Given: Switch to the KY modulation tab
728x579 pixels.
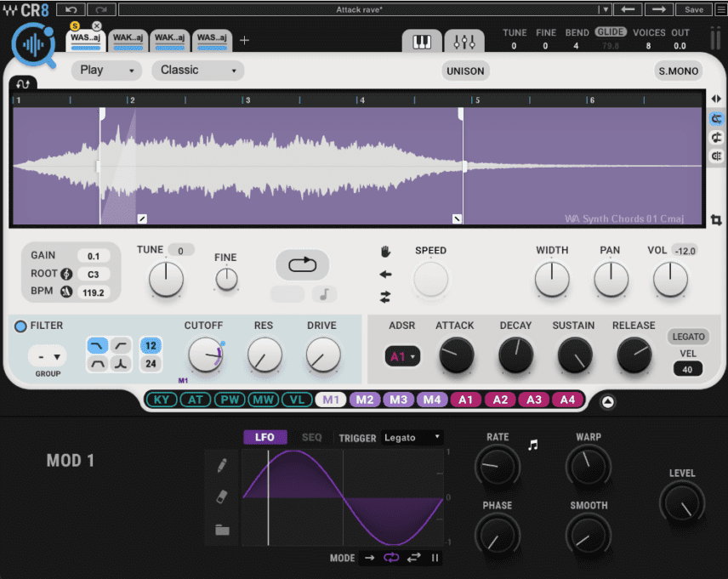Looking at the screenshot, I should point(161,400).
